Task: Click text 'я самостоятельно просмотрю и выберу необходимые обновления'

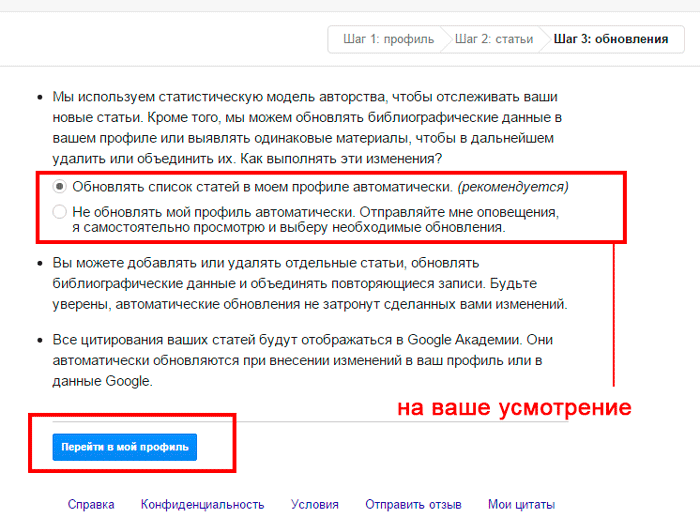Action: [x=288, y=227]
